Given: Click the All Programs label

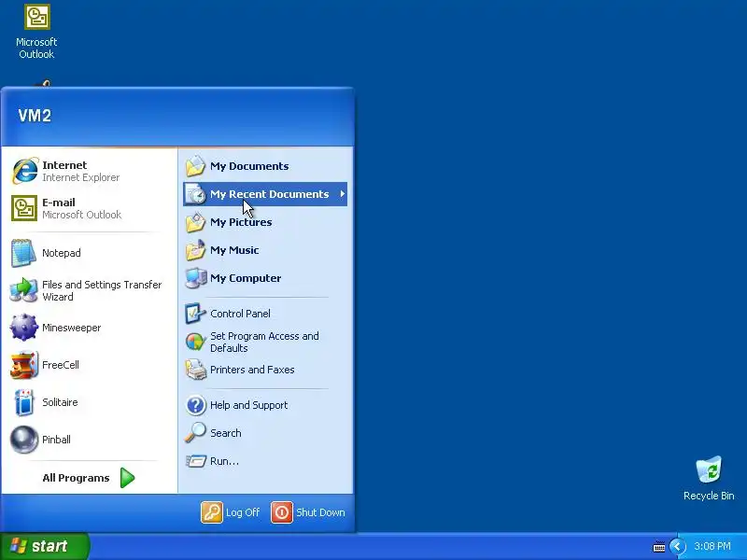Looking at the screenshot, I should coord(76,478).
